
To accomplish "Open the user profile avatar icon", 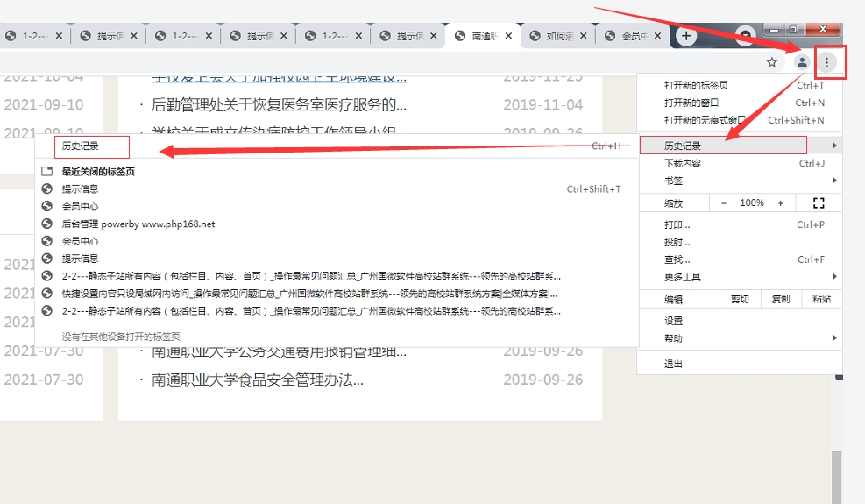I will [801, 62].
